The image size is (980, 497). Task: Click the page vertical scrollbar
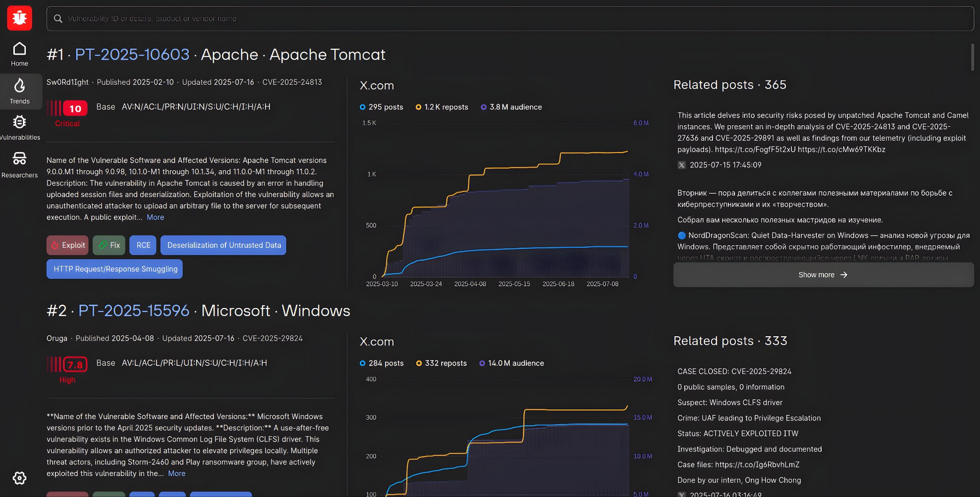point(972,57)
